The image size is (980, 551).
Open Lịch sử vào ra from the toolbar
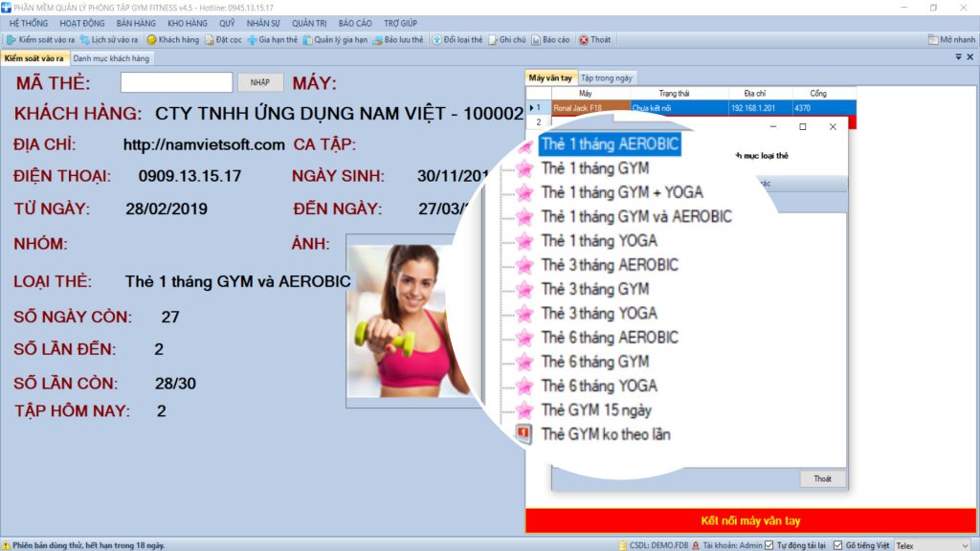point(109,40)
